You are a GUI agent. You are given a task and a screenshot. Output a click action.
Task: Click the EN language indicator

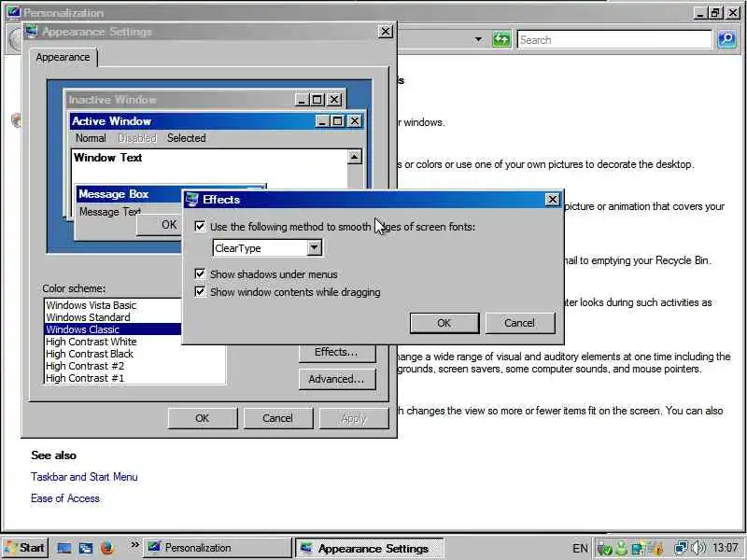point(580,549)
